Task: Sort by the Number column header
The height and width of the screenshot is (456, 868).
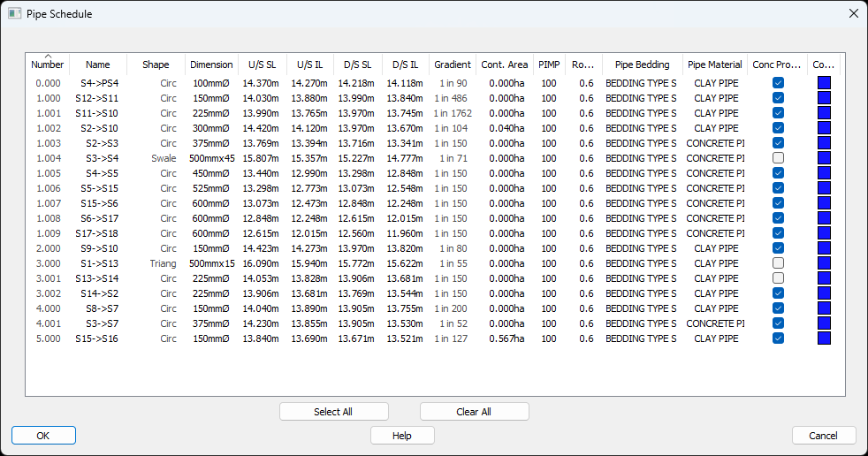Action: point(48,65)
